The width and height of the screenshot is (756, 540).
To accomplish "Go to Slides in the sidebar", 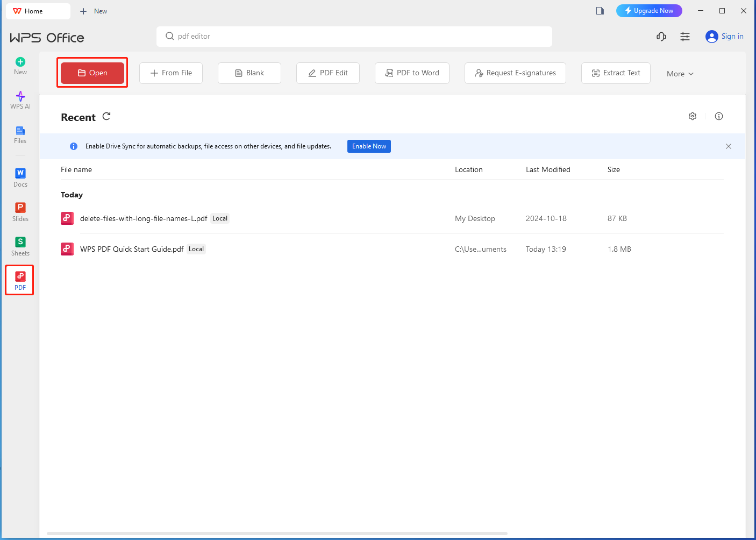I will click(20, 212).
